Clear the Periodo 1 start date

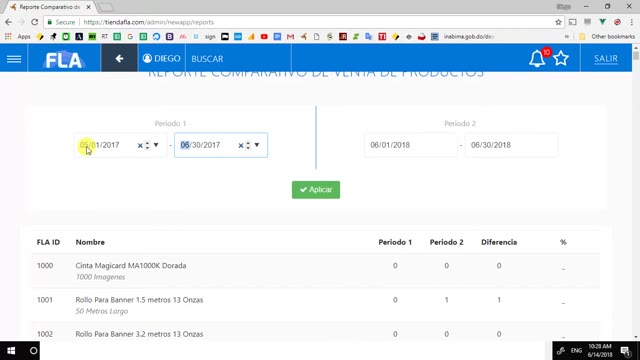[140, 145]
